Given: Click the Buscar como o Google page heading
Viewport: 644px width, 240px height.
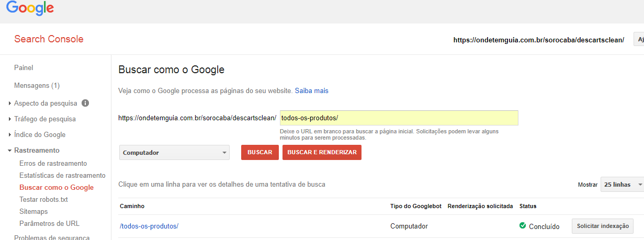Looking at the screenshot, I should click(172, 70).
